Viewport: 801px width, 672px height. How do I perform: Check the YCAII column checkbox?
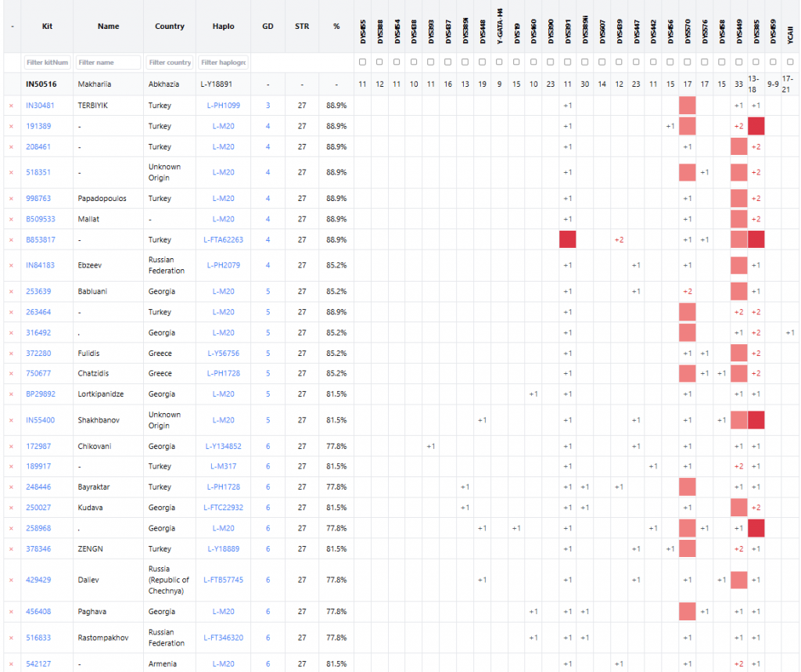pos(790,62)
